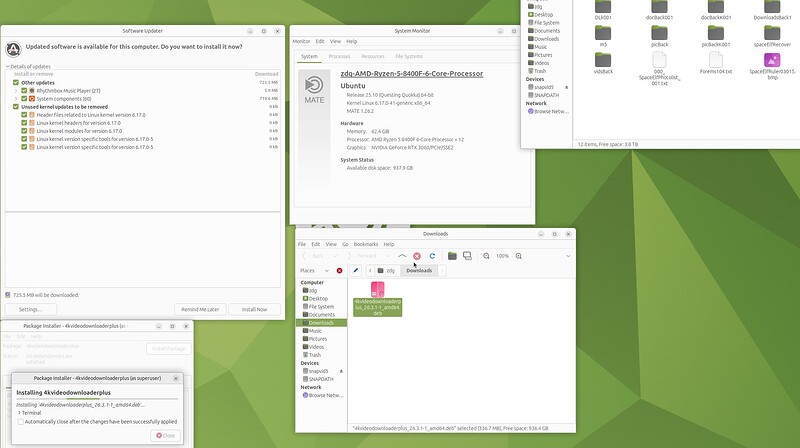The width and height of the screenshot is (800, 448).
Task: Click the 100% zoom level label
Action: click(502, 256)
